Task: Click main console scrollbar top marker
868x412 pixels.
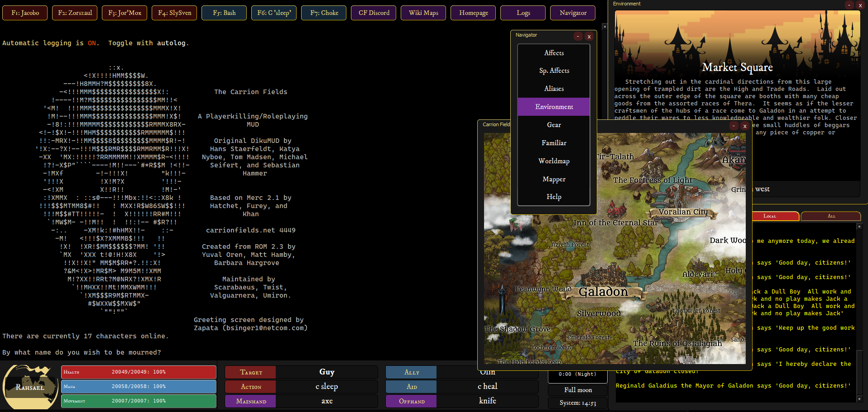Action: click(604, 27)
